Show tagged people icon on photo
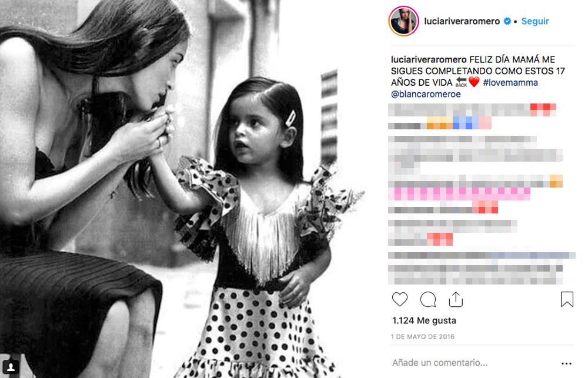 [x=11, y=366]
